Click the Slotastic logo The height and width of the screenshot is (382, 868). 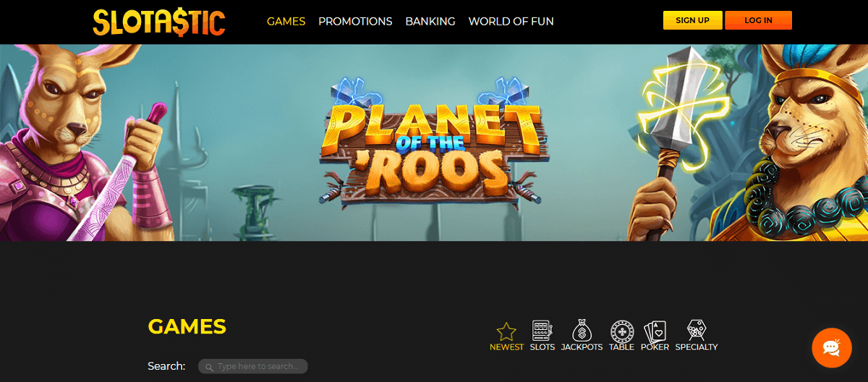point(158,22)
